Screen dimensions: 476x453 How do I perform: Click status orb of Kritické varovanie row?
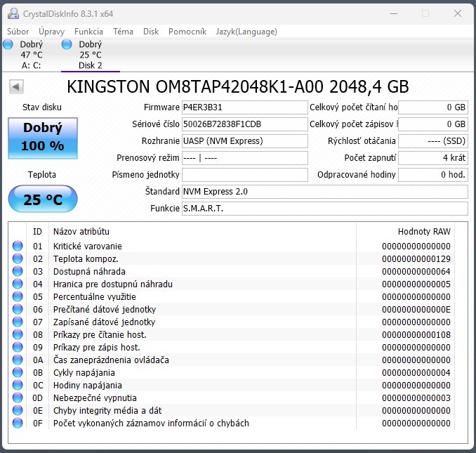(18, 246)
